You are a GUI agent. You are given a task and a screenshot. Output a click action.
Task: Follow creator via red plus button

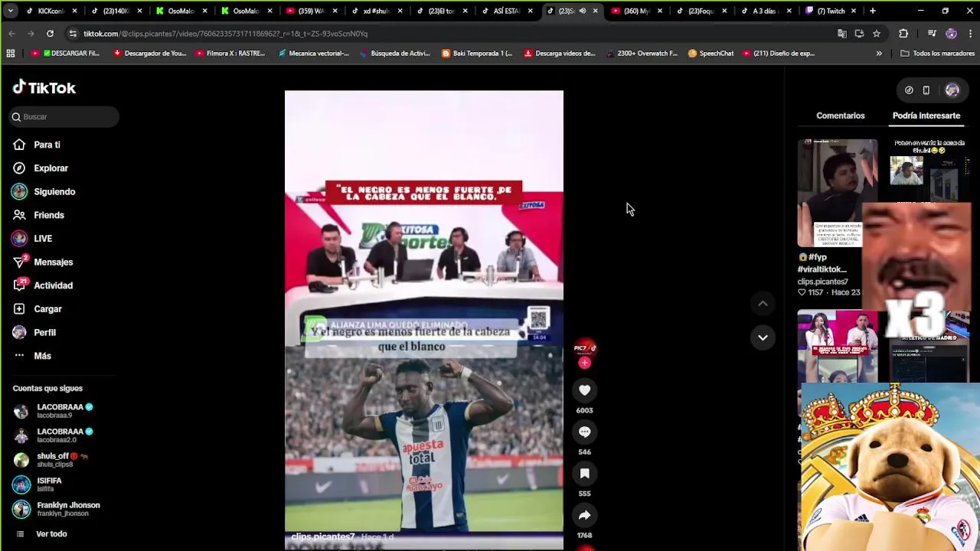(585, 363)
